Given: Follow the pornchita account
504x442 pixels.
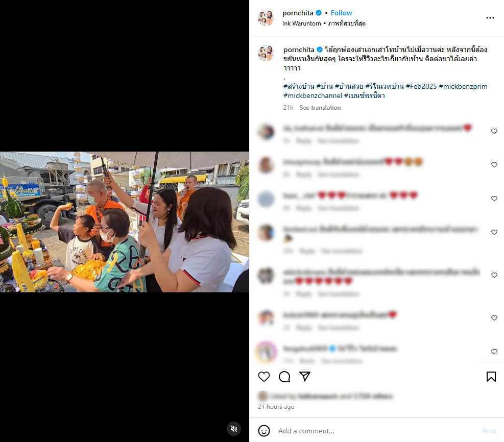Looking at the screenshot, I should click(x=341, y=13).
